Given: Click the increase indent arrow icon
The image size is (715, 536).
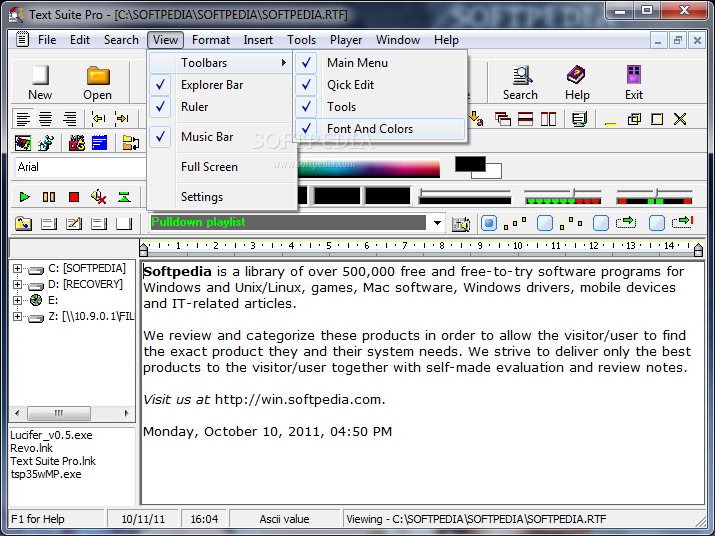Looking at the screenshot, I should pos(121,119).
